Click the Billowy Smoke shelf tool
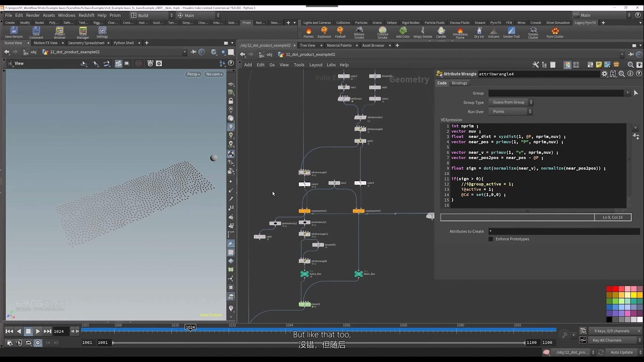Screen dimensions: 644x362 click(x=359, y=33)
